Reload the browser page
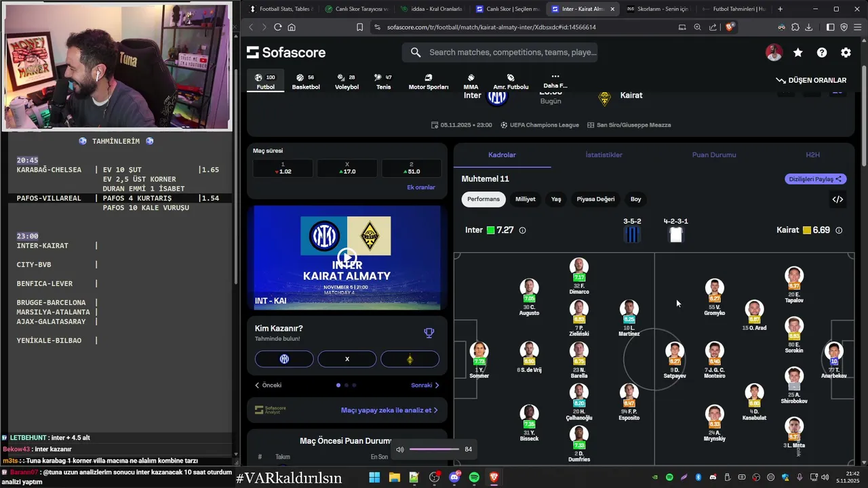868x488 pixels. (x=277, y=27)
